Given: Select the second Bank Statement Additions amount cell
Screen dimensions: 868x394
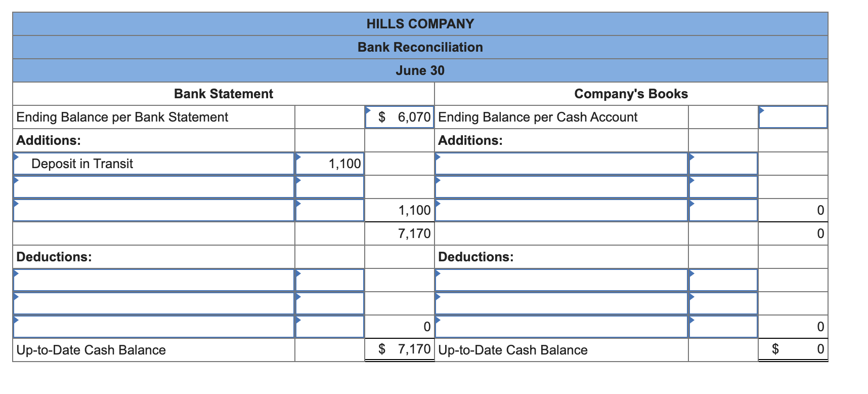Looking at the screenshot, I should point(330,187).
